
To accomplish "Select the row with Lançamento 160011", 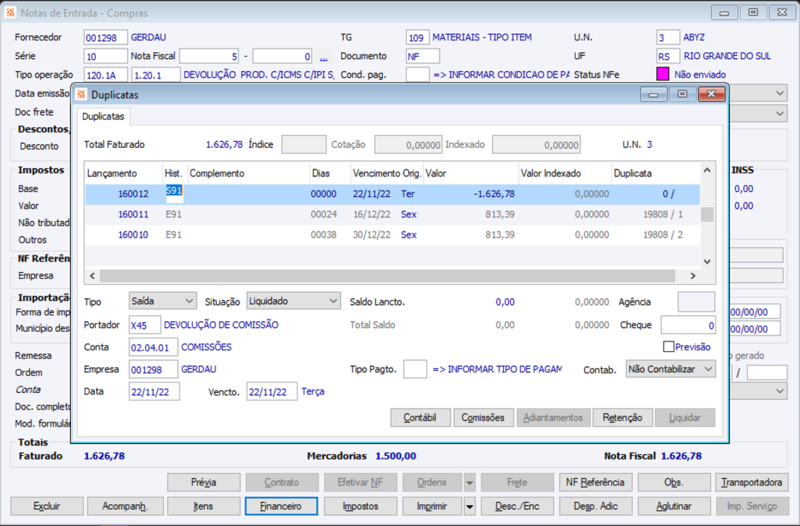I will (133, 214).
